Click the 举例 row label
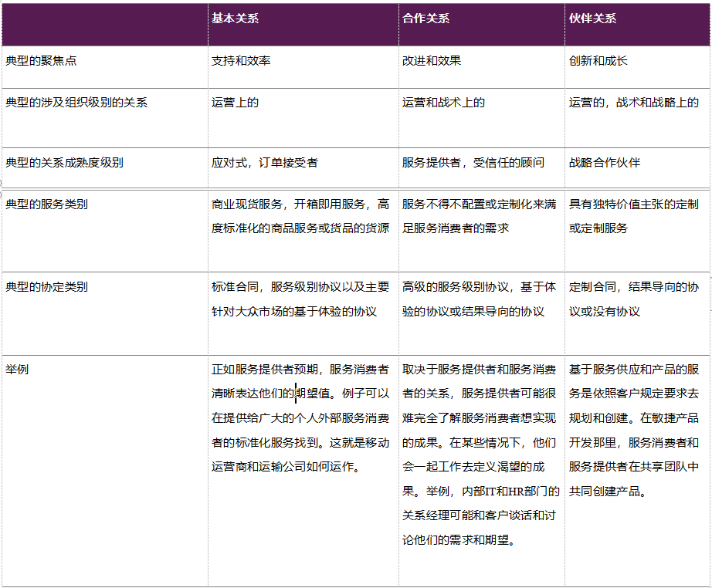This screenshot has width=712, height=588. [17, 369]
